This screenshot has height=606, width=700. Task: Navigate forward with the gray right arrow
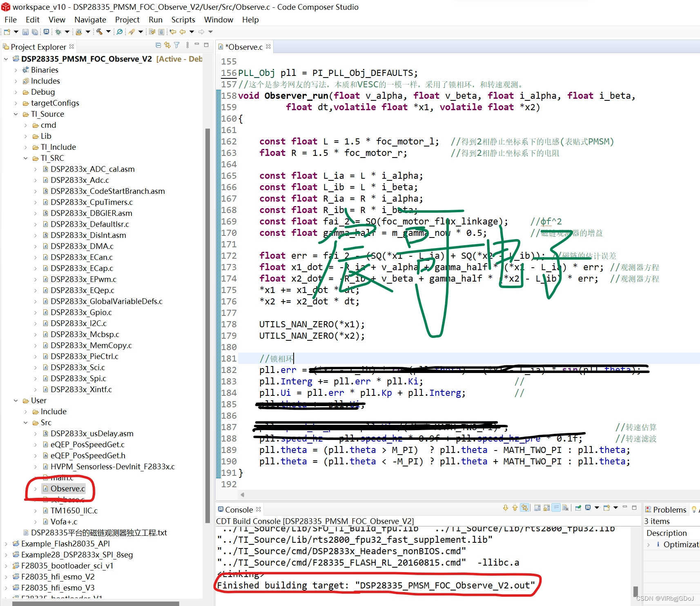(x=201, y=32)
